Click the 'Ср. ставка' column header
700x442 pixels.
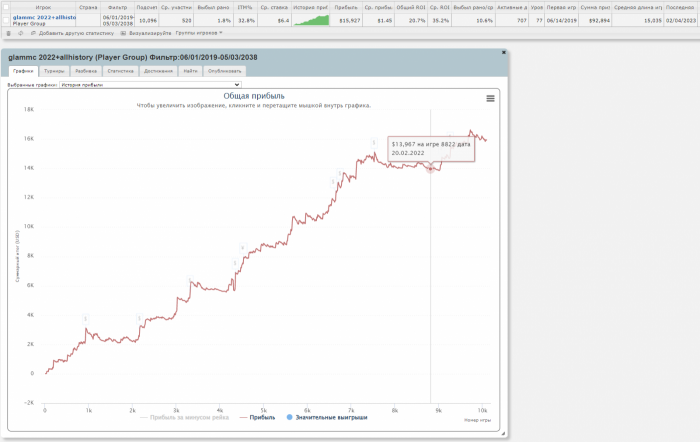coord(274,8)
